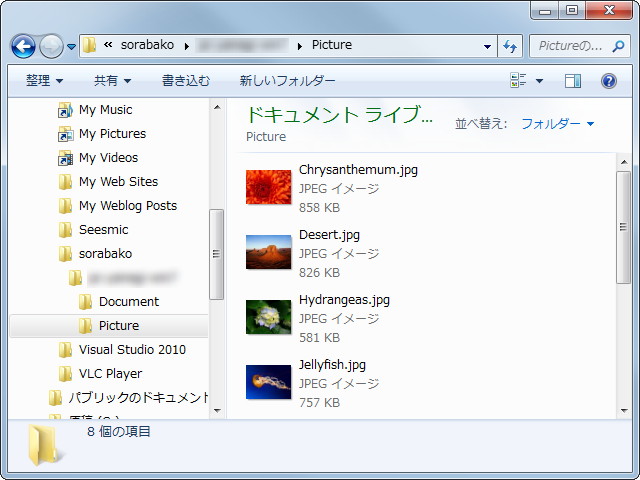Click My Web Sites folder icon
The width and height of the screenshot is (640, 480).
(x=65, y=182)
